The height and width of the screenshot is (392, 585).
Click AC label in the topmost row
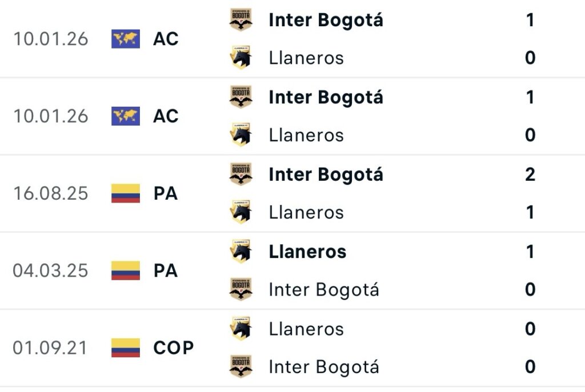[x=166, y=39]
